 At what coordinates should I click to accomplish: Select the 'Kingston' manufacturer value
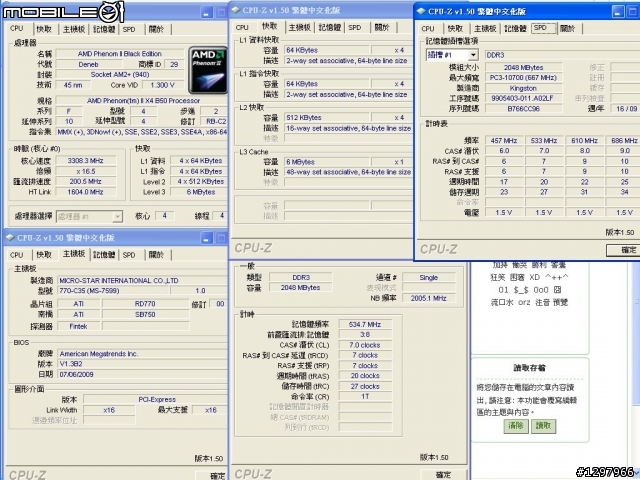tap(523, 88)
